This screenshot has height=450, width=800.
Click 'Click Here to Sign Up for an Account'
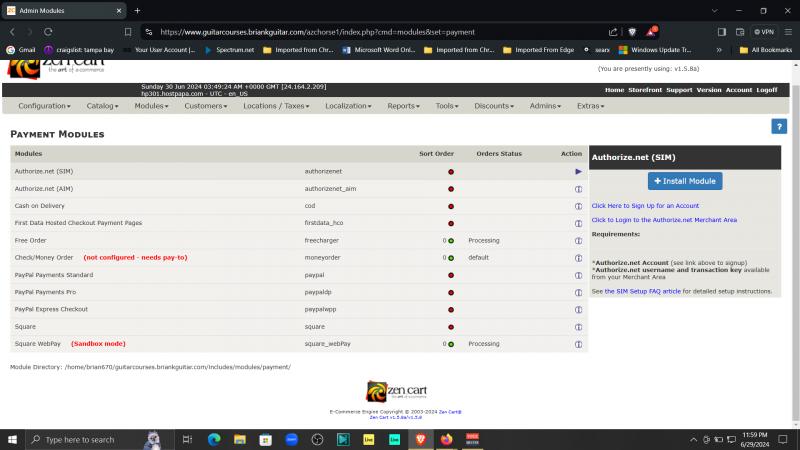point(645,206)
